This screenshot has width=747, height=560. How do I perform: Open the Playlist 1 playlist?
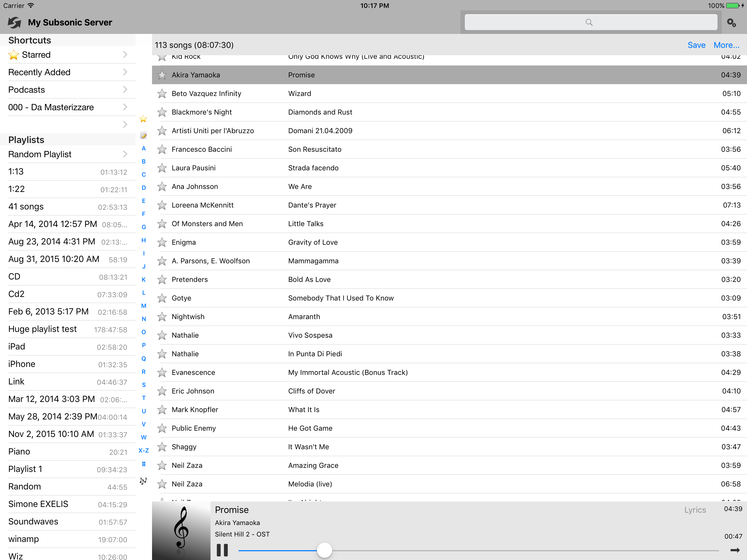point(68,469)
